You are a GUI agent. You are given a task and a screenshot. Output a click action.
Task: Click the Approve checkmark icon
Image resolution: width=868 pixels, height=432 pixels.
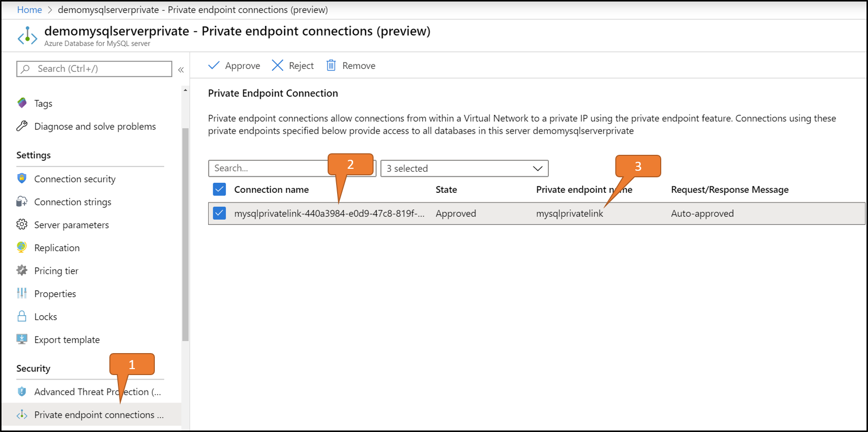click(x=214, y=65)
